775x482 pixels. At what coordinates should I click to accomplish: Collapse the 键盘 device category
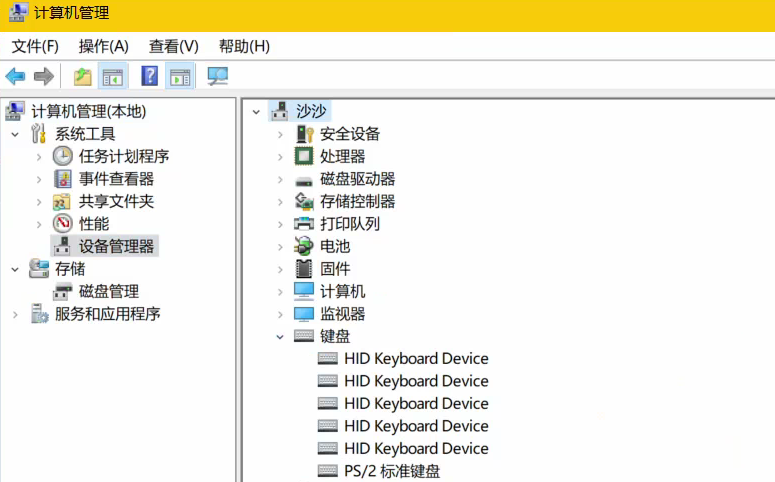[x=280, y=337]
